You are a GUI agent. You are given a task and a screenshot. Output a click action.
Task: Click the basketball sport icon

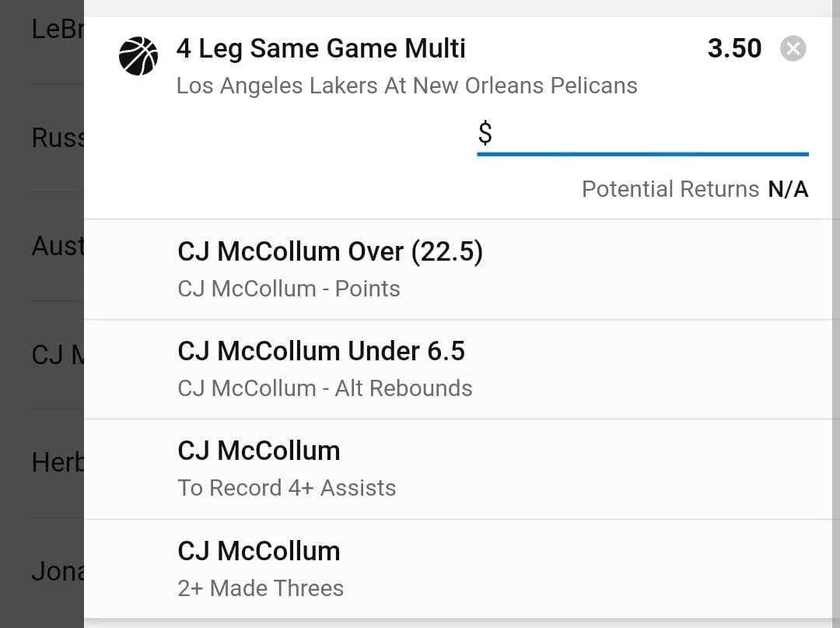tap(138, 56)
